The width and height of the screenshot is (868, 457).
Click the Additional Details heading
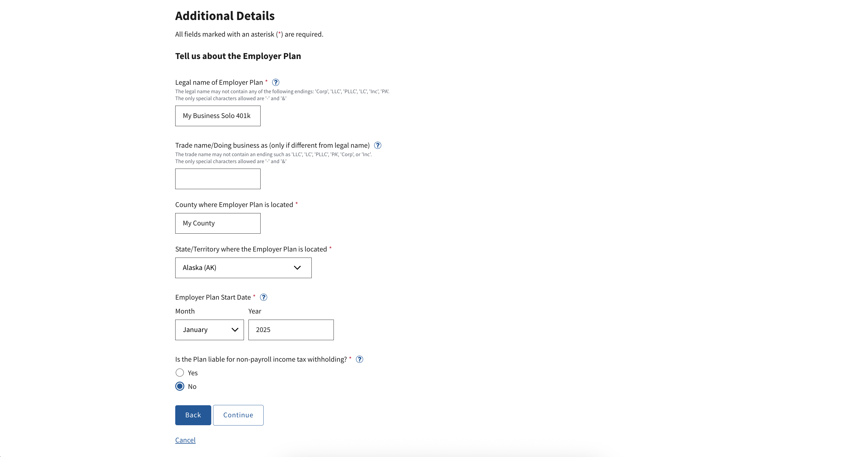click(225, 16)
